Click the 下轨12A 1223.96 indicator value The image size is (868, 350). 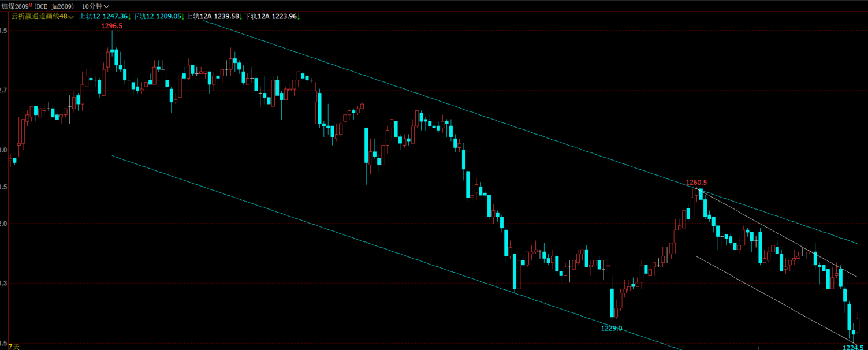click(270, 17)
